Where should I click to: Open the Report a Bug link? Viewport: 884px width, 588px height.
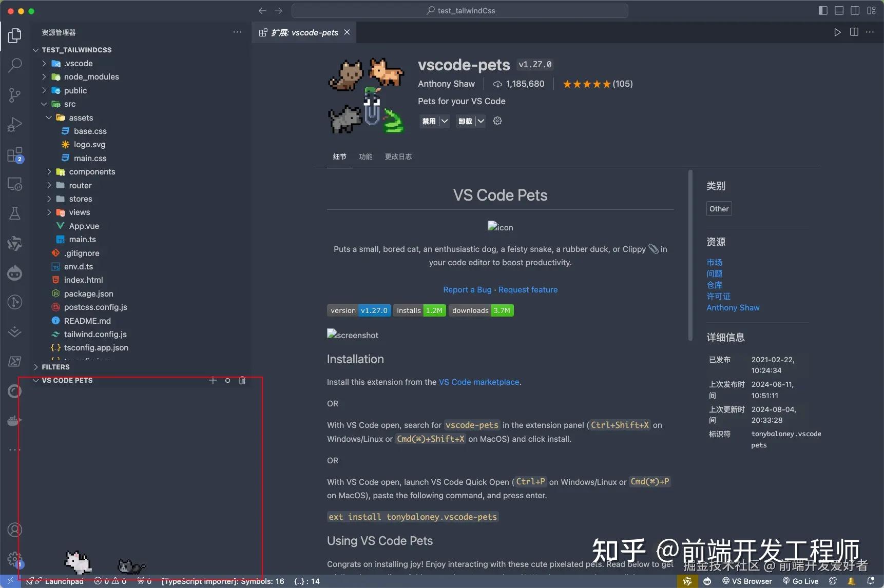tap(466, 289)
